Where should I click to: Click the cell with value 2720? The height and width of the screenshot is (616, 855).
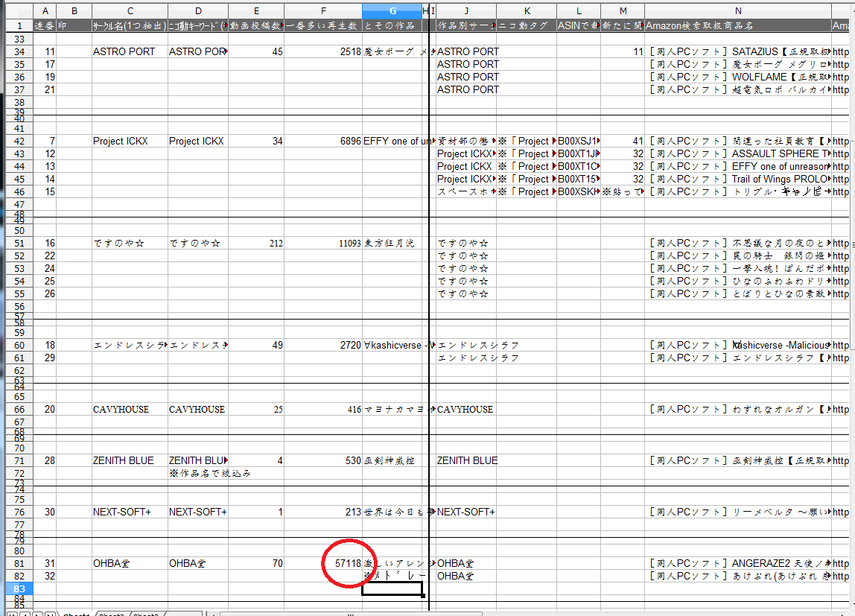[x=323, y=345]
